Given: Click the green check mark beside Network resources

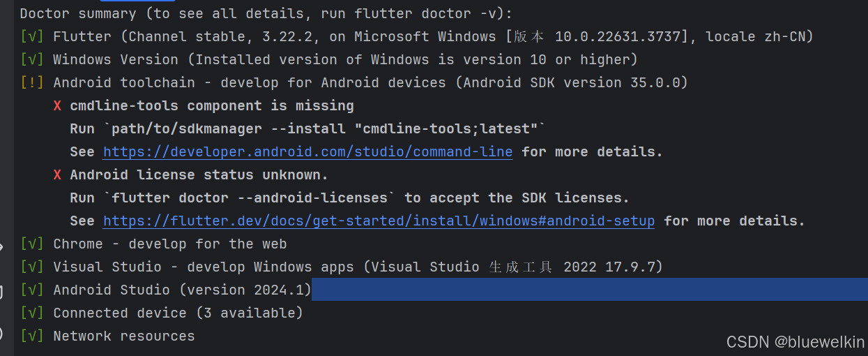Looking at the screenshot, I should pos(32,336).
